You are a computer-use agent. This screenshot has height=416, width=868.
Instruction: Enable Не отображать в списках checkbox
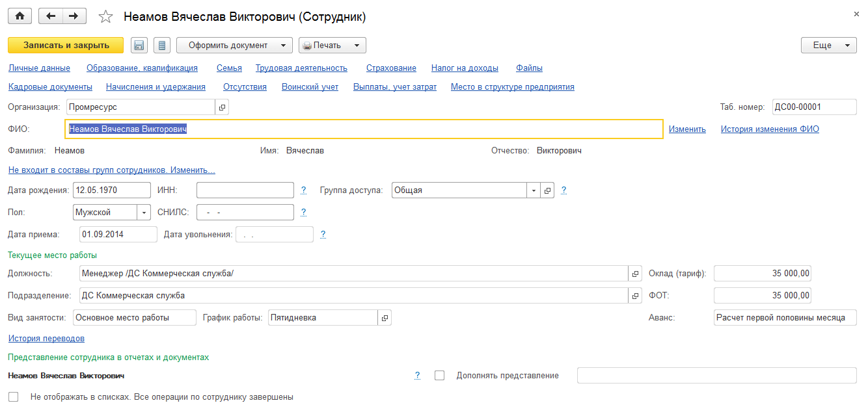coord(14,396)
